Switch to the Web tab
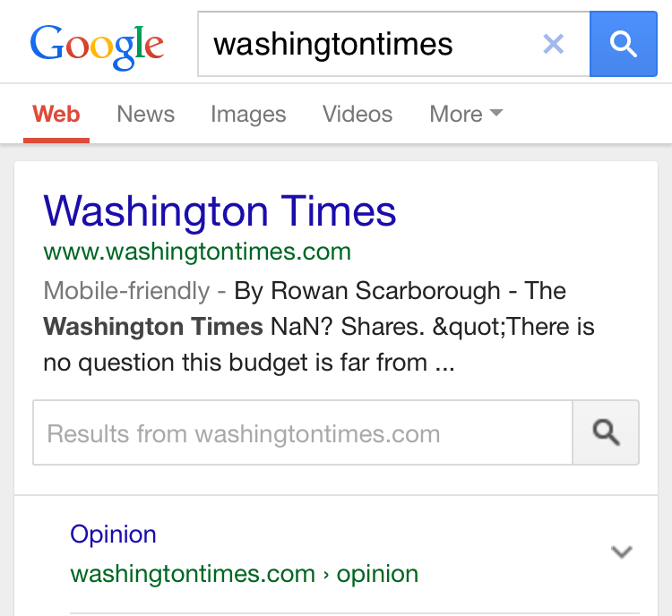 (56, 115)
